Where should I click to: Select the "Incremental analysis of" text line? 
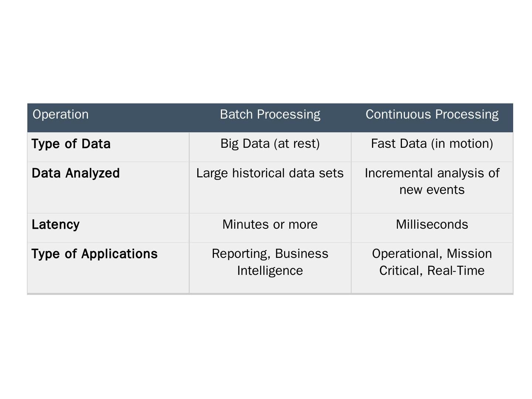coord(432,173)
